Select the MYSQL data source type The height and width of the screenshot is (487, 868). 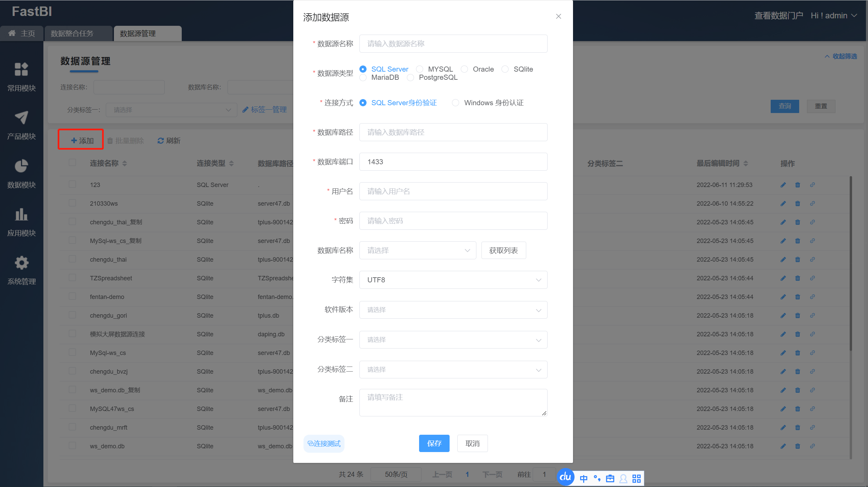coord(420,69)
